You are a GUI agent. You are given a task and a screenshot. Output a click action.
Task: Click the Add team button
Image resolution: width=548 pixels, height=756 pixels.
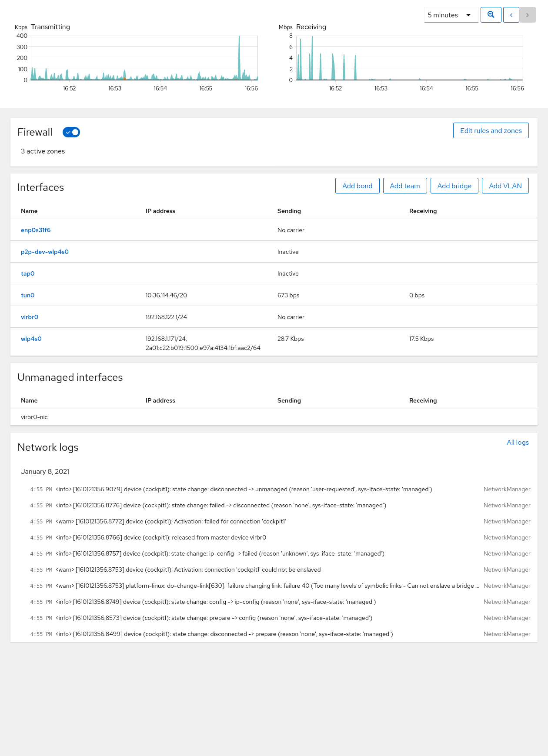click(404, 186)
